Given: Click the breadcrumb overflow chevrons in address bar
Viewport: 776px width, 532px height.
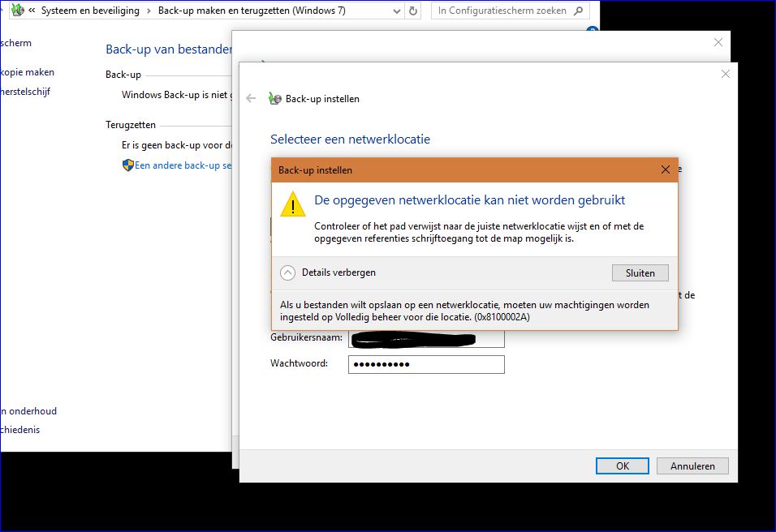Looking at the screenshot, I should [32, 10].
